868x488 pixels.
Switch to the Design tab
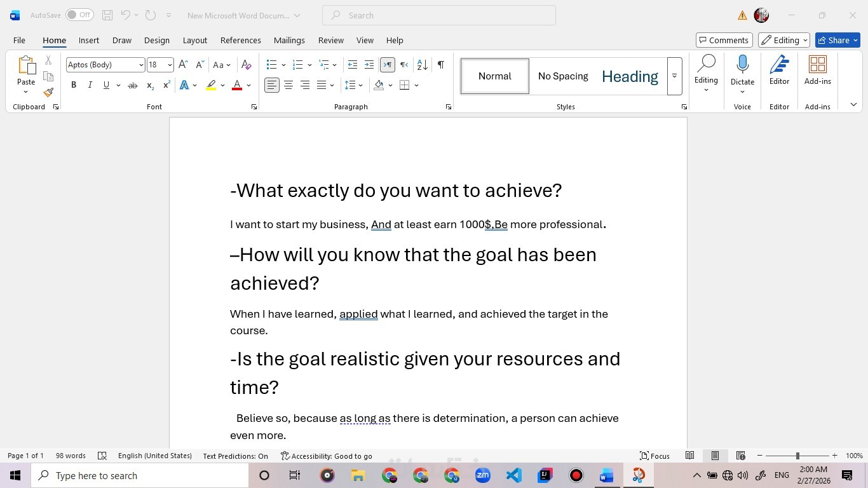point(156,40)
